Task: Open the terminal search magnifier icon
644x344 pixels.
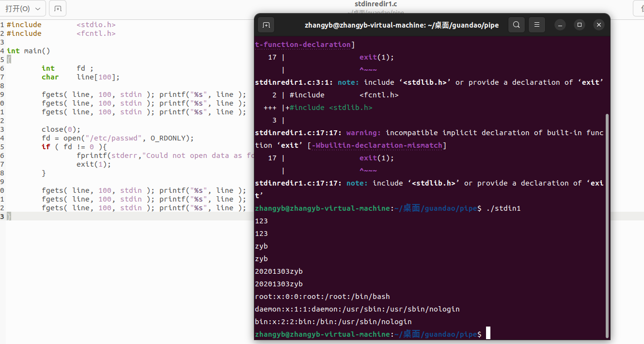Action: [x=517, y=25]
